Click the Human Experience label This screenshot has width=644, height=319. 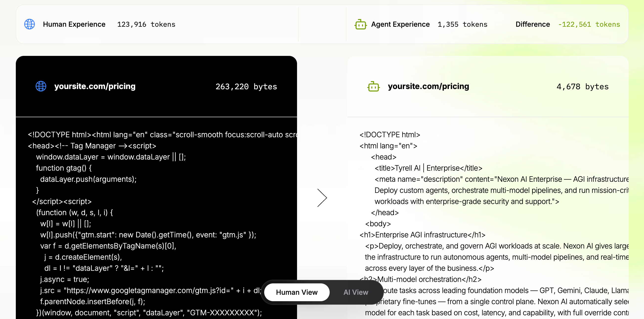click(x=74, y=24)
